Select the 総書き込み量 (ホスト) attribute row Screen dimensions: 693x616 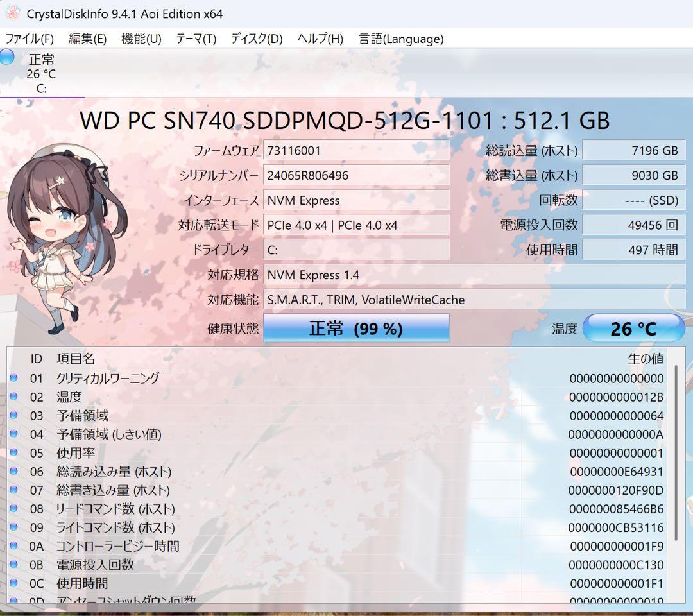(x=257, y=490)
